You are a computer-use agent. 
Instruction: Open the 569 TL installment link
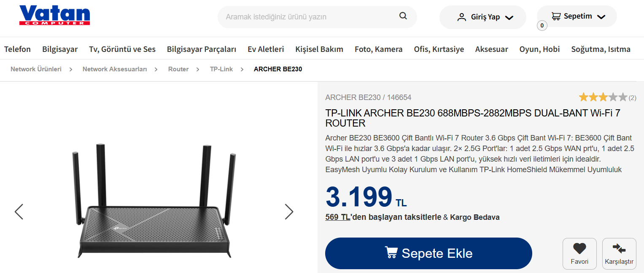pyautogui.click(x=338, y=217)
